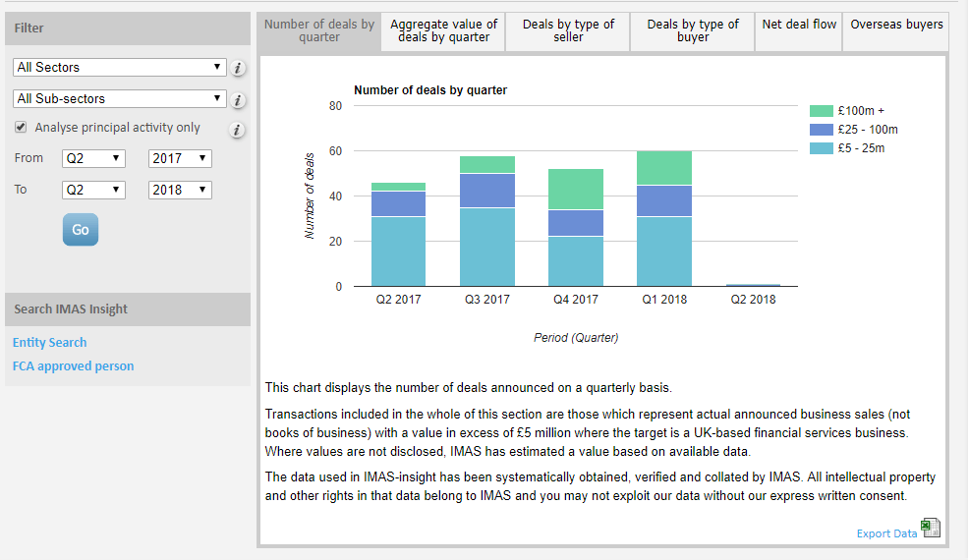969x560 pixels.
Task: Open the Overseas buyers tab
Action: (896, 25)
